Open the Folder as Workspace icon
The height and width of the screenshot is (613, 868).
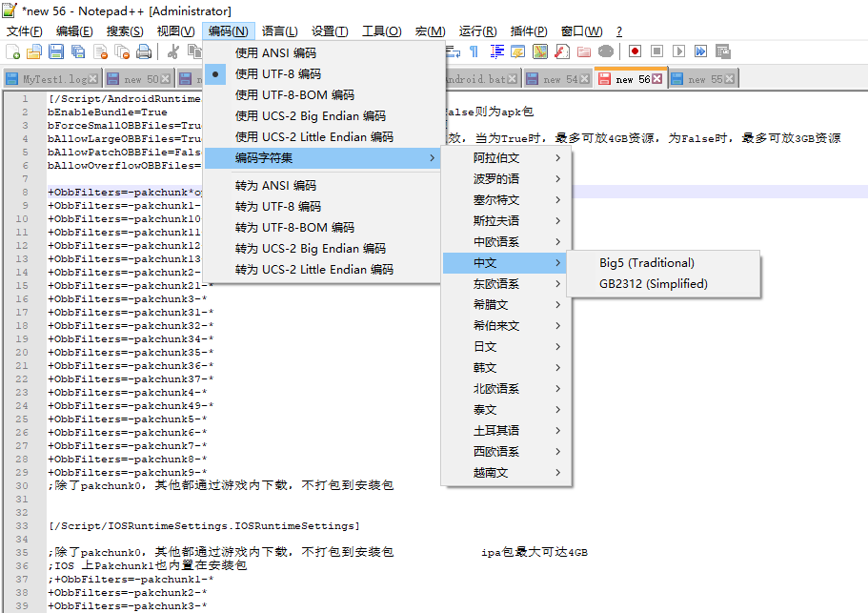[x=584, y=51]
